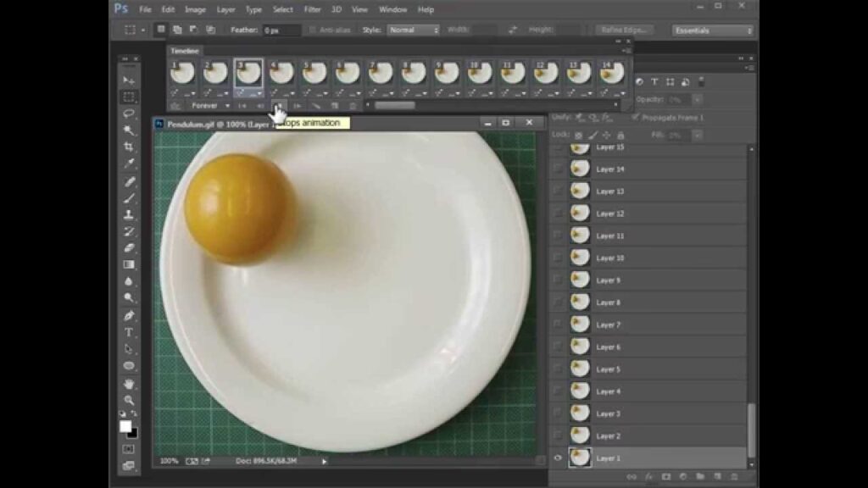This screenshot has width=868, height=488.
Task: Open the Forever looping options dropdown
Action: (210, 106)
